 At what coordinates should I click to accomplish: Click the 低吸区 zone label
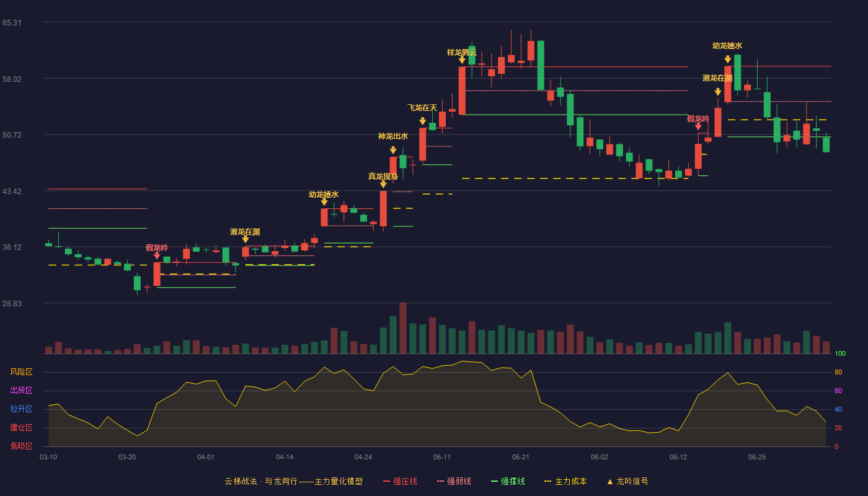21,446
